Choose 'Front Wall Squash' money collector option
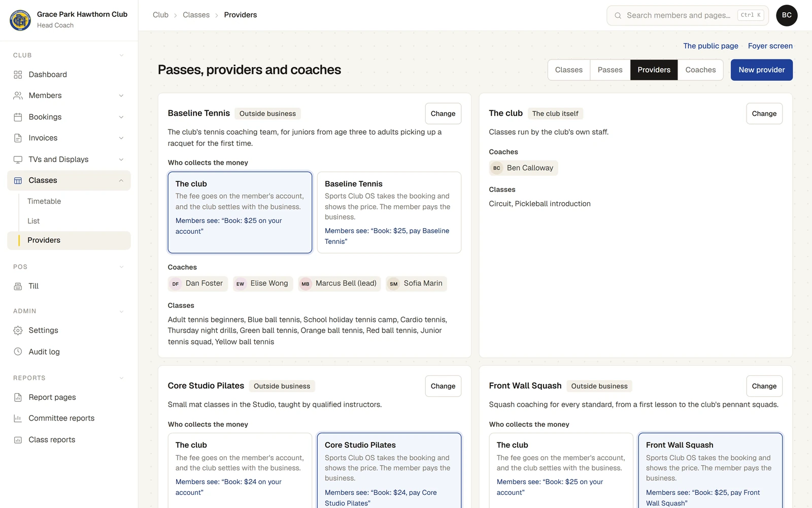Image resolution: width=812 pixels, height=508 pixels. 710,470
